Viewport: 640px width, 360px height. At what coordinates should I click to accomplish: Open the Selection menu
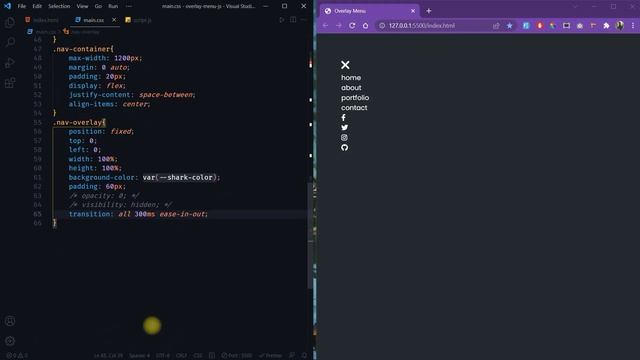tap(59, 6)
